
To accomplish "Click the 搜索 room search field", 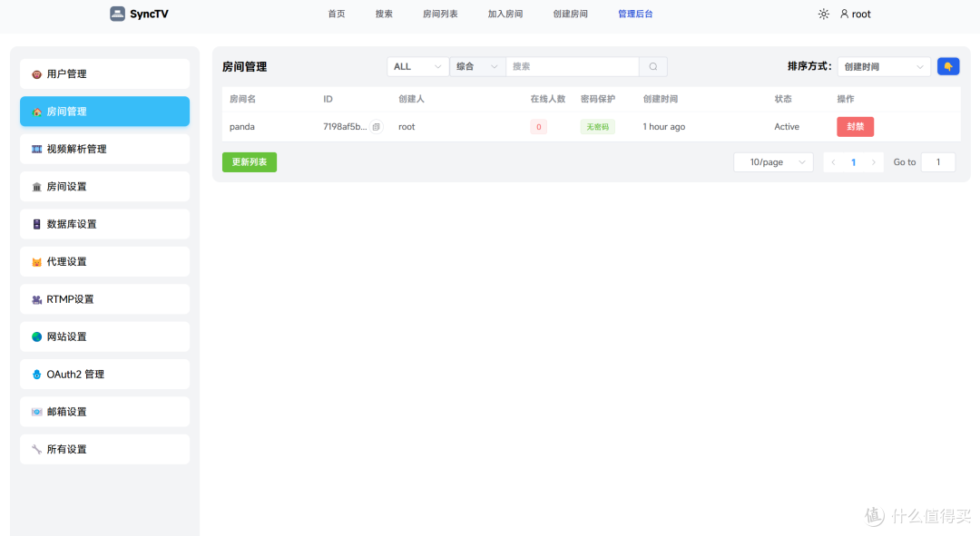I will click(x=573, y=66).
